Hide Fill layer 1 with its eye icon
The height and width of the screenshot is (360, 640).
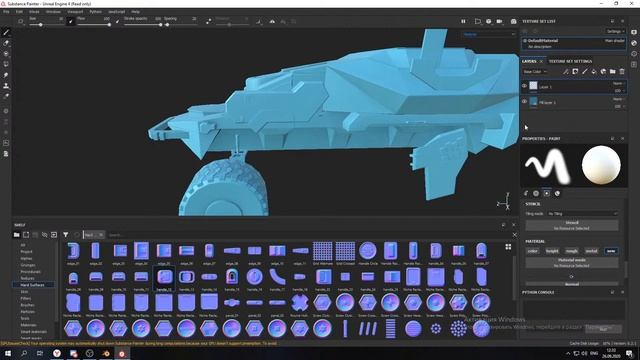click(x=524, y=102)
